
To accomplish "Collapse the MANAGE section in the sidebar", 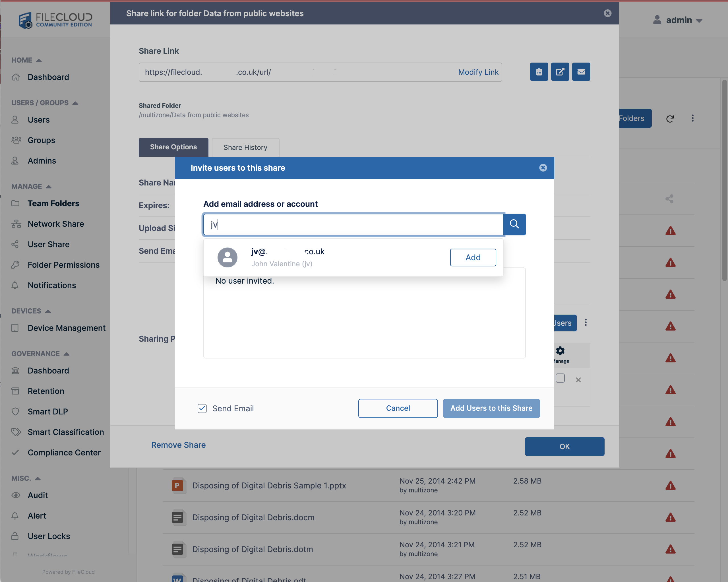I will point(48,186).
